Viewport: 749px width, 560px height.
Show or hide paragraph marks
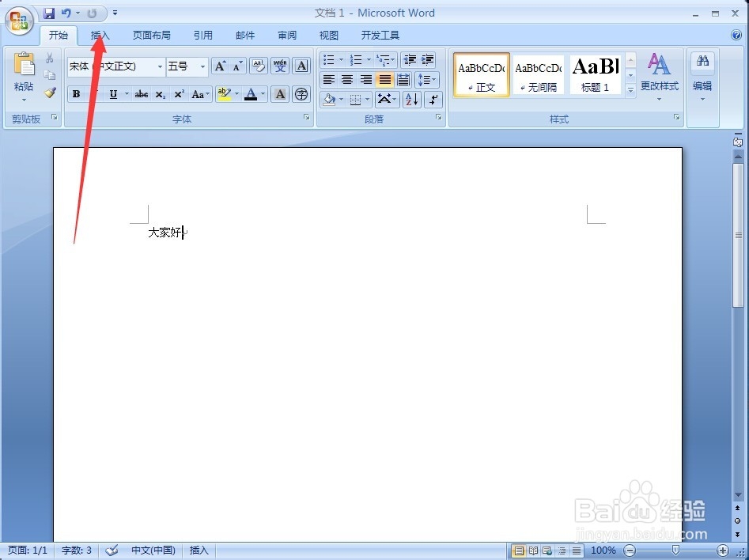pyautogui.click(x=433, y=100)
